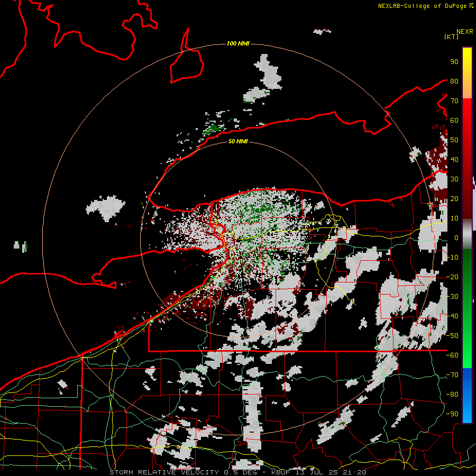
Task: Click the -50 value on the scale
Action: pos(452,336)
